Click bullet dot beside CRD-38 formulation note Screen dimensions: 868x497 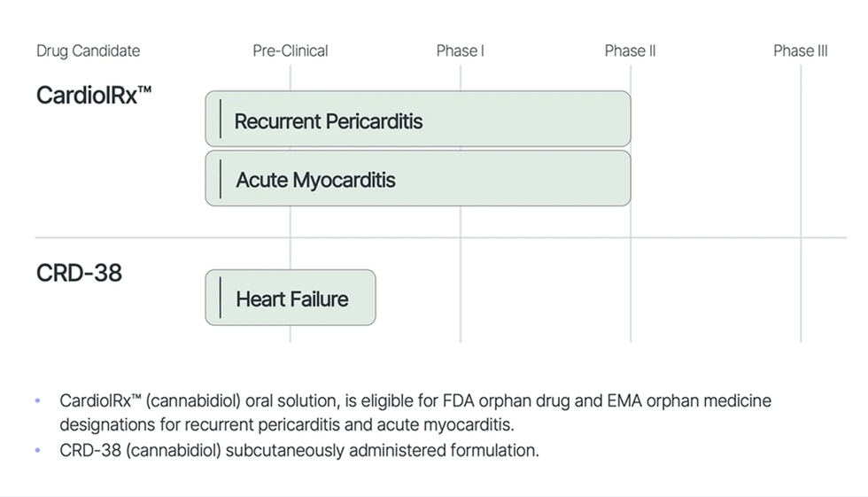pyautogui.click(x=38, y=451)
